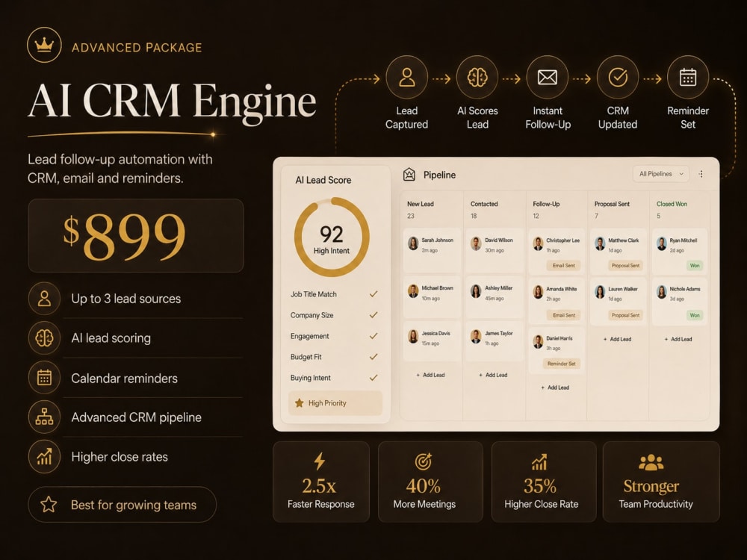
Task: Click the hierarchy icon beside Advanced CRM pipeline
Action: (44, 417)
